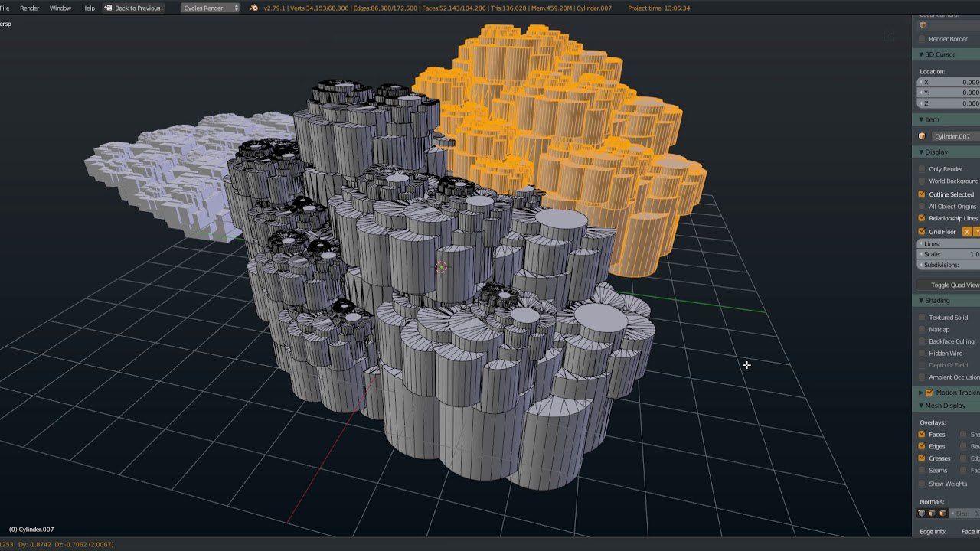Toggle grid floor X axis button
Viewport: 980px width, 551px height.
click(966, 232)
